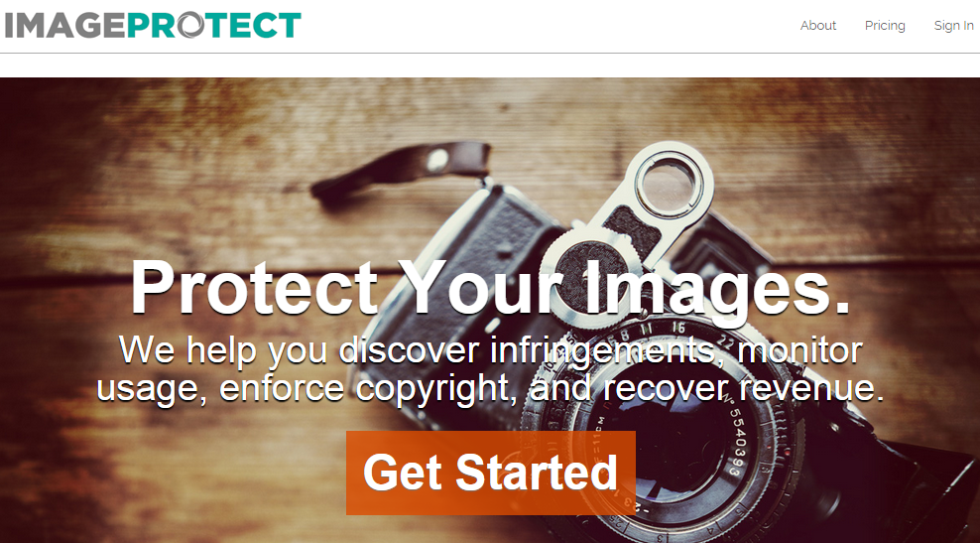980x543 pixels.
Task: Open the About page
Action: [x=818, y=26]
